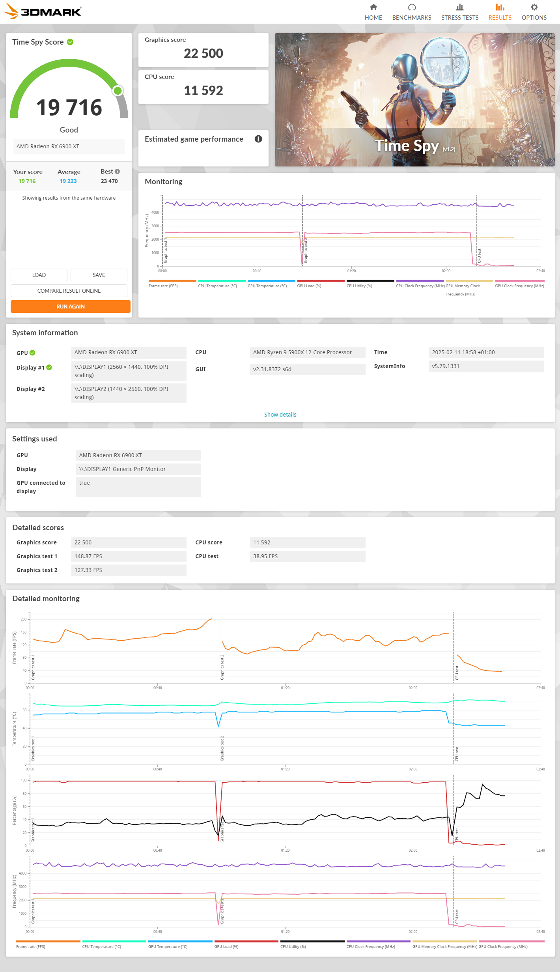This screenshot has width=560, height=972.
Task: Click the green check next to Time Spy Score
Action: coord(70,42)
